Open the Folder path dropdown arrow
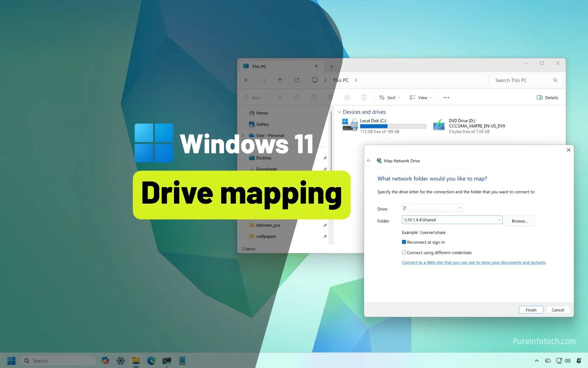Image resolution: width=588 pixels, height=368 pixels. 499,220
